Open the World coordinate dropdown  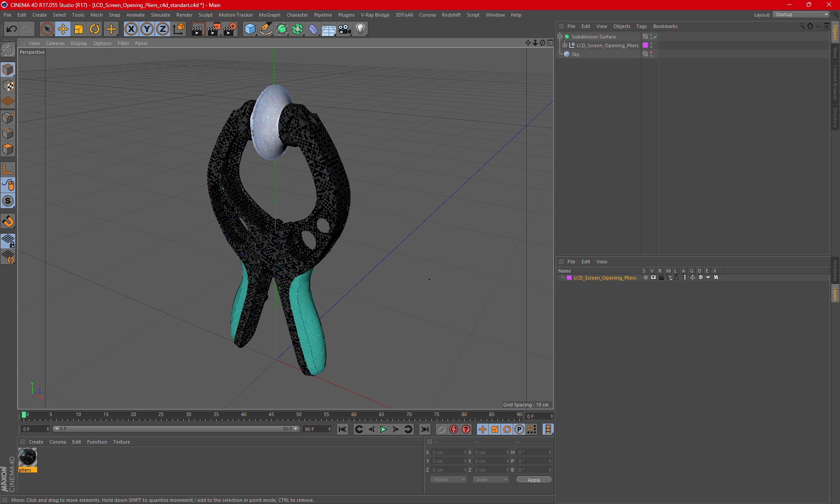448,479
